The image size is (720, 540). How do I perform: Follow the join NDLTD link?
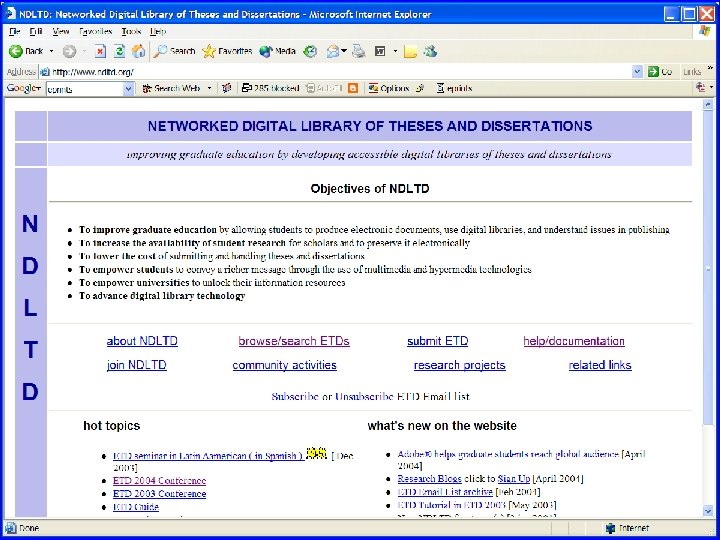click(x=136, y=365)
